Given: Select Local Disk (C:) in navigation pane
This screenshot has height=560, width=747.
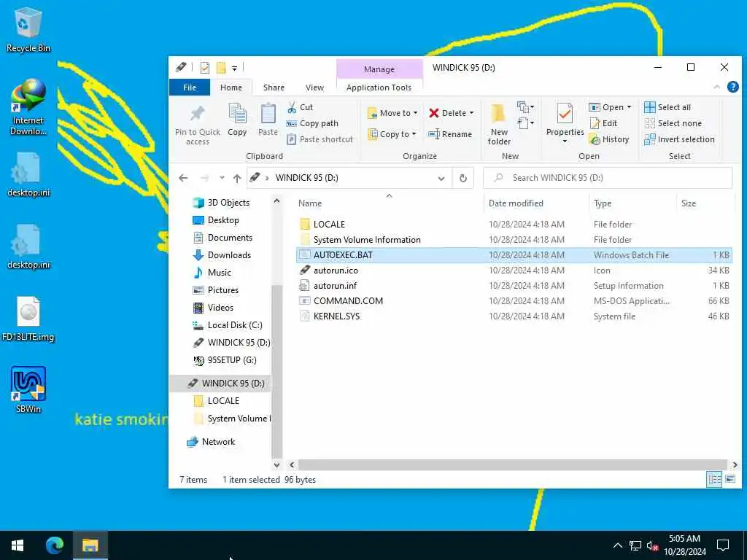Looking at the screenshot, I should (x=227, y=325).
